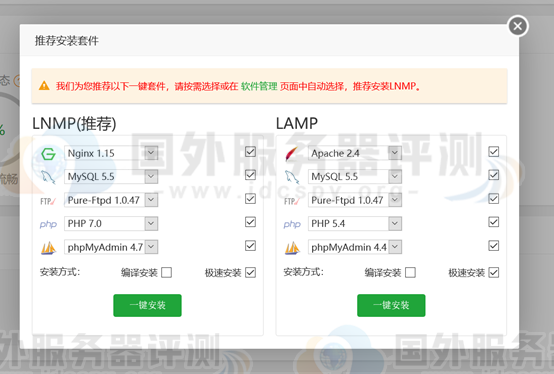554x374 pixels.
Task: Open Pure-Ftpd 1.0.47 dropdown in LNMP
Action: pyautogui.click(x=111, y=200)
